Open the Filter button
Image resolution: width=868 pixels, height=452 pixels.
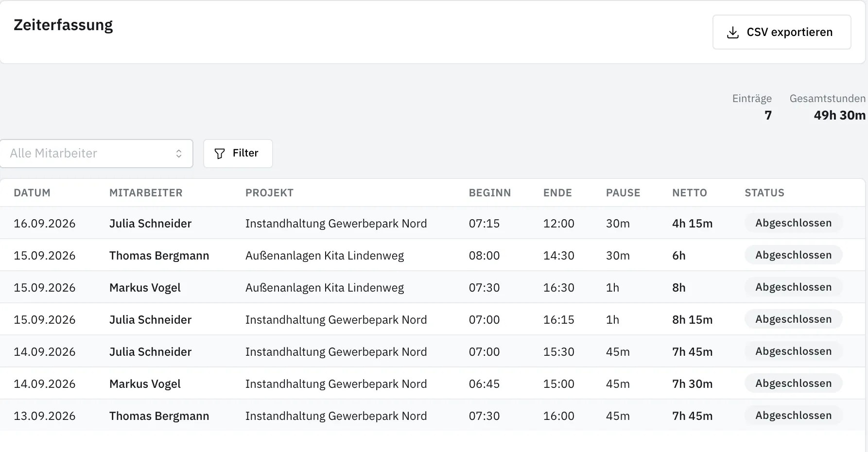click(238, 154)
